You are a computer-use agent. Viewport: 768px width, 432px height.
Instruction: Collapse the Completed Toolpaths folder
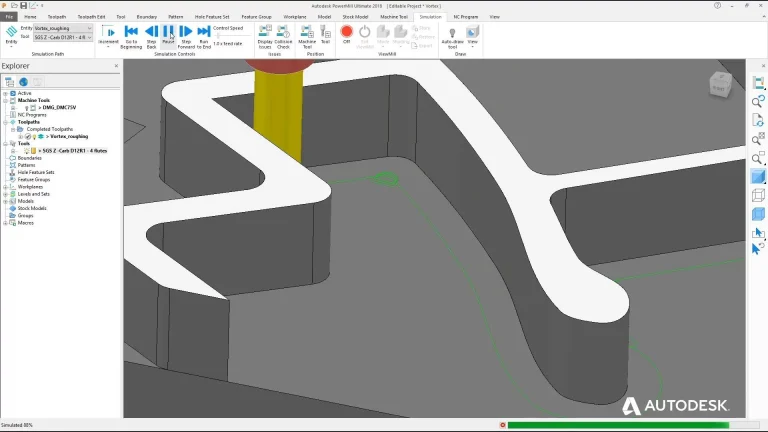13,129
